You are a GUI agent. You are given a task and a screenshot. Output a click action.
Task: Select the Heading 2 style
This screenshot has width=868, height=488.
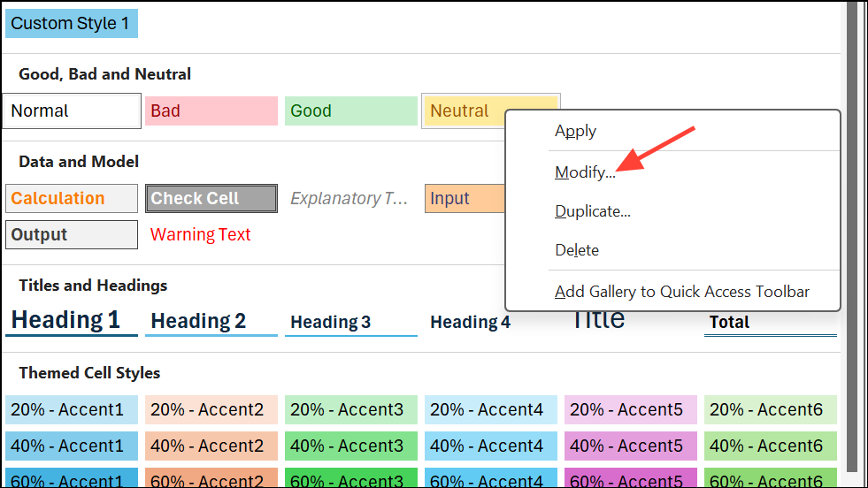click(x=211, y=322)
